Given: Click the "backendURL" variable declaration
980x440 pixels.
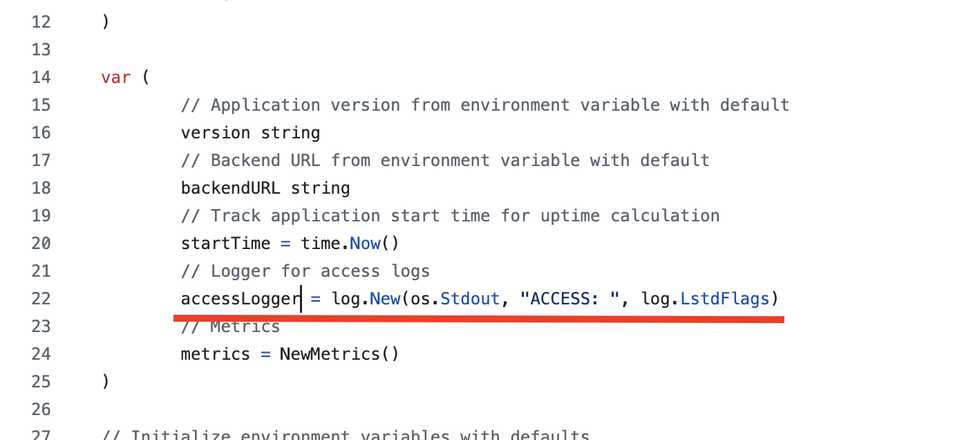Looking at the screenshot, I should click(230, 188).
